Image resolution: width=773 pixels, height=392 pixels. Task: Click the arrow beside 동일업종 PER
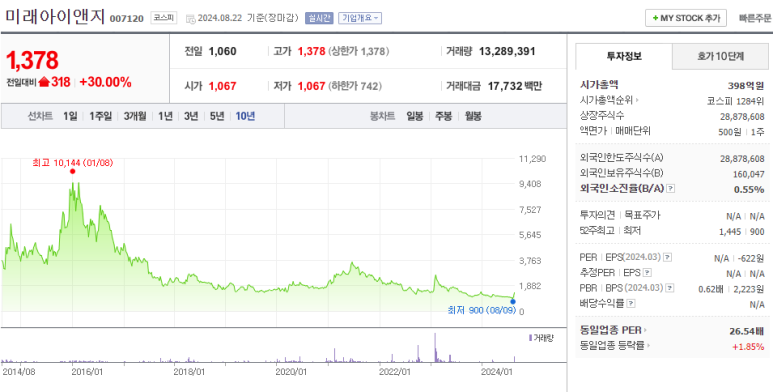pos(645,330)
